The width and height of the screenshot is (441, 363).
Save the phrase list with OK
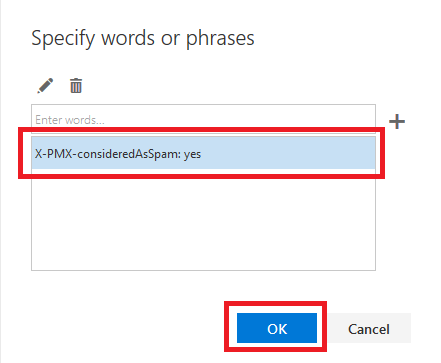click(277, 328)
